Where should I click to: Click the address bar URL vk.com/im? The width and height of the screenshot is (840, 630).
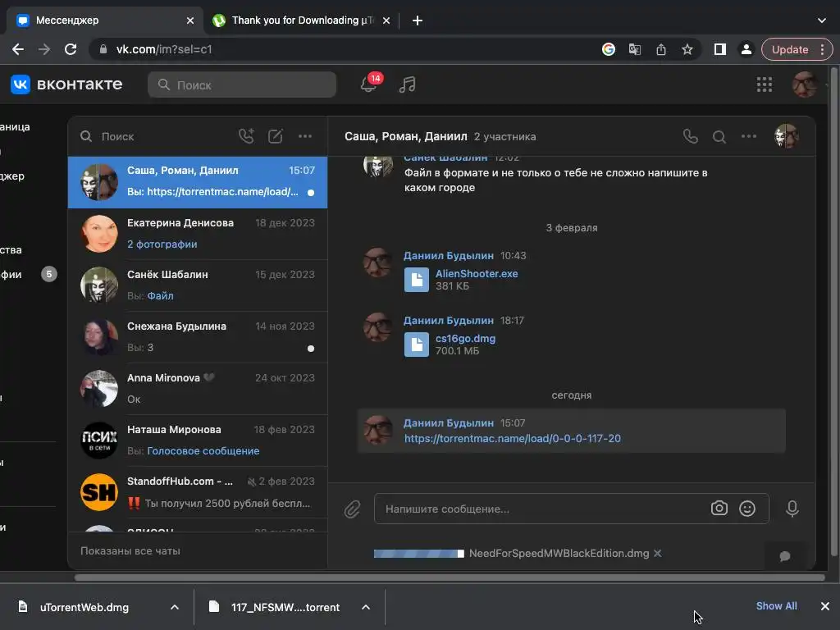(x=164, y=49)
